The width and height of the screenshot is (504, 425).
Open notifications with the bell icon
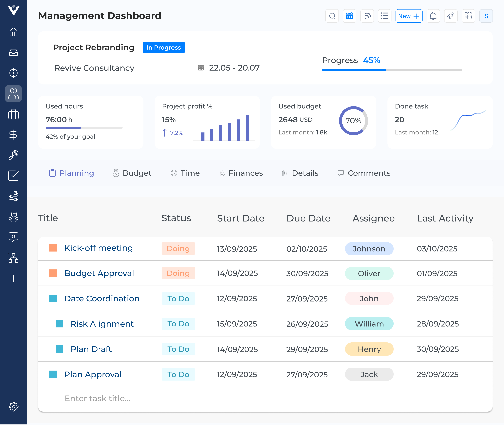tap(433, 16)
